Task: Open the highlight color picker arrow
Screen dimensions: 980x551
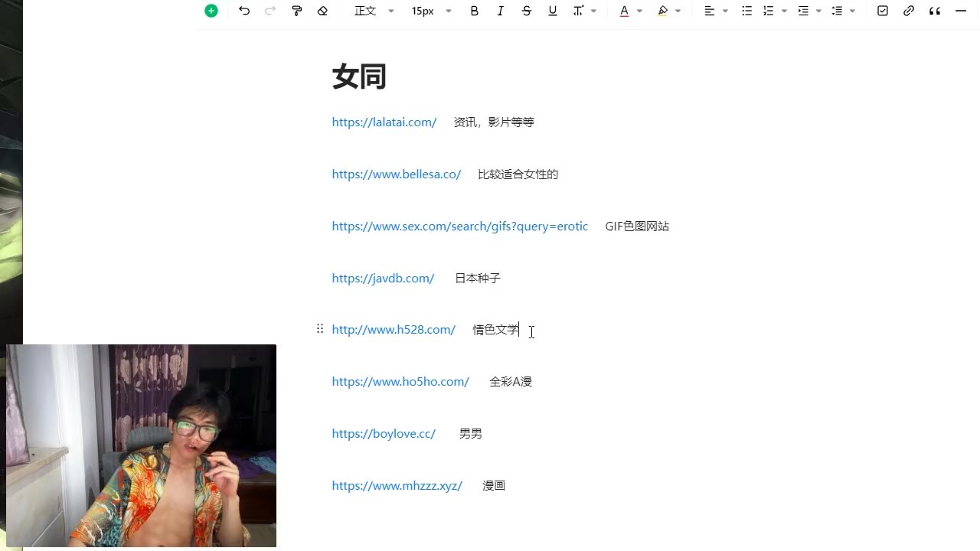Action: (x=678, y=11)
